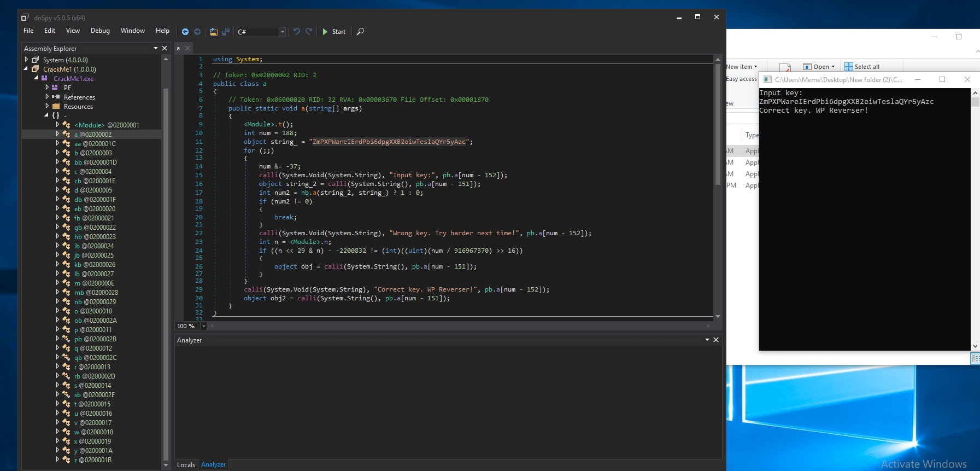Click the Navigate Backward arrow in dnSpy toolbar
Viewport: 980px width, 471px height.
click(x=185, y=32)
